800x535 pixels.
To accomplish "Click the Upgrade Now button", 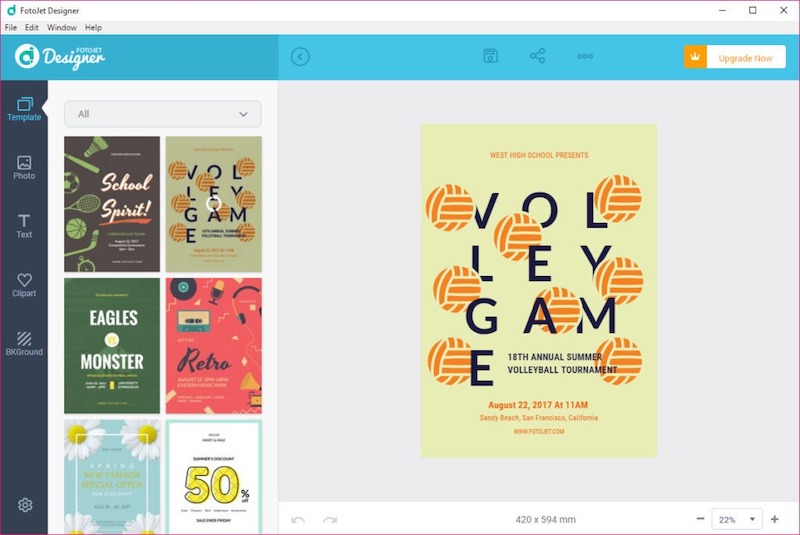I will (735, 58).
